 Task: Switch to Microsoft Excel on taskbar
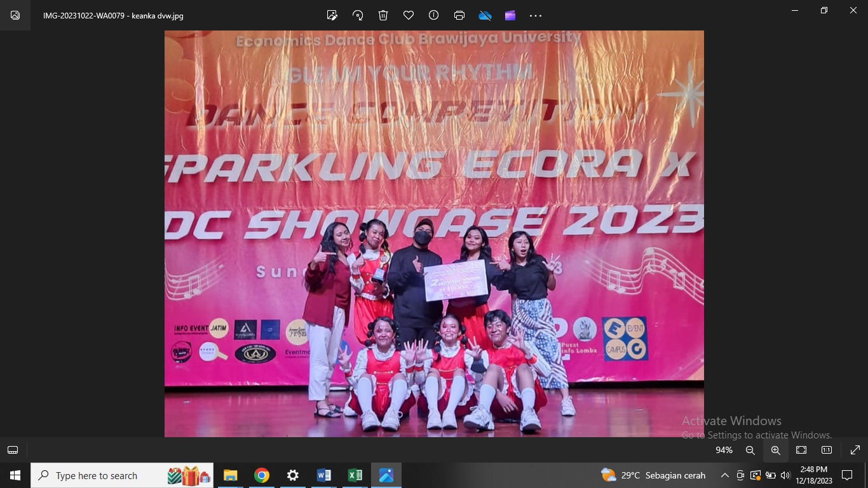(355, 475)
